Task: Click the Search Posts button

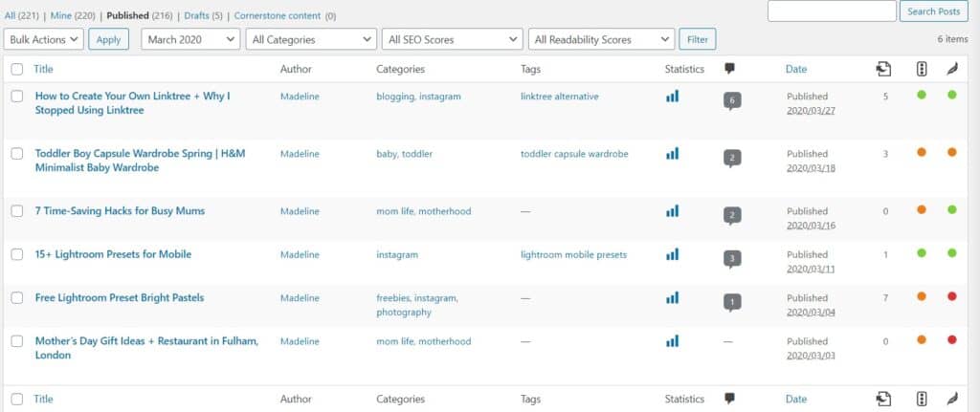Action: (934, 11)
